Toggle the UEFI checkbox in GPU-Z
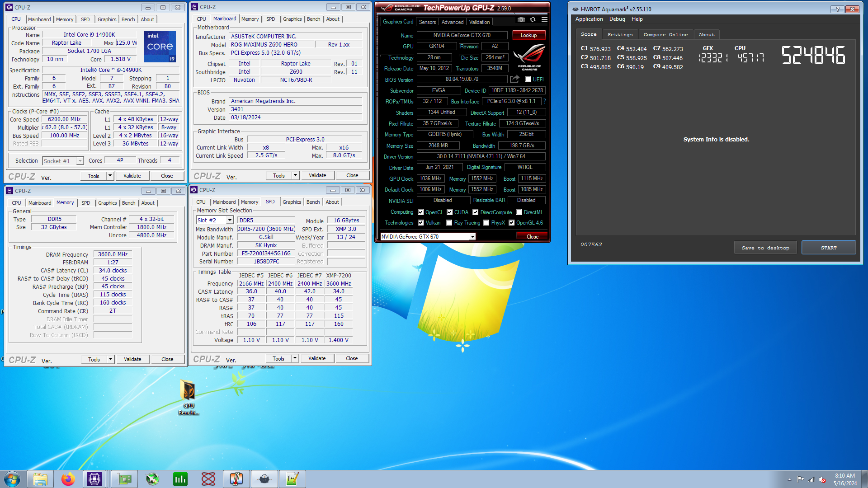 (x=528, y=80)
